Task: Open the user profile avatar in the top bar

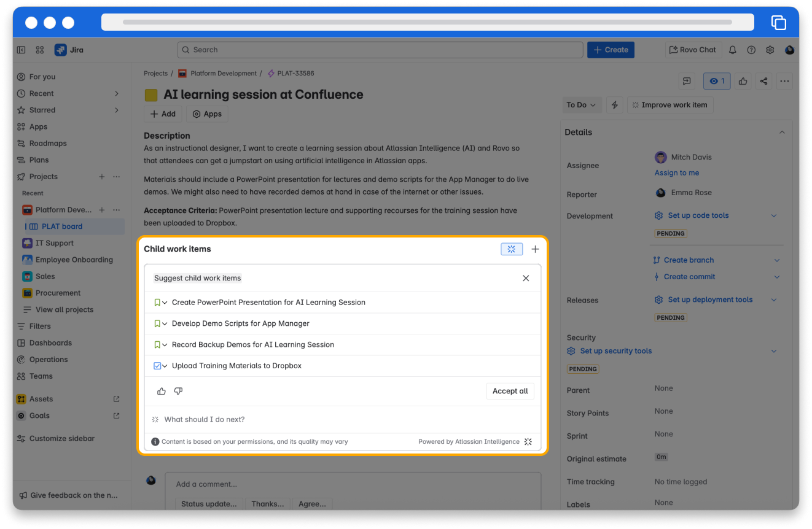Action: [x=789, y=50]
